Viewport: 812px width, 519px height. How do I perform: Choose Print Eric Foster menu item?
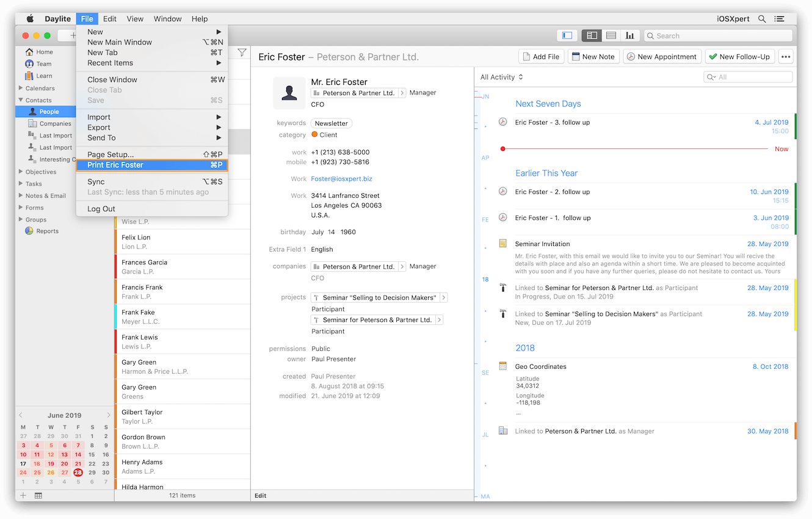click(152, 165)
